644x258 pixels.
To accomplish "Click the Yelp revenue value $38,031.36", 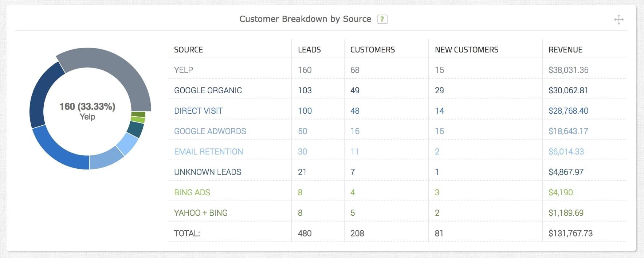I will click(568, 70).
